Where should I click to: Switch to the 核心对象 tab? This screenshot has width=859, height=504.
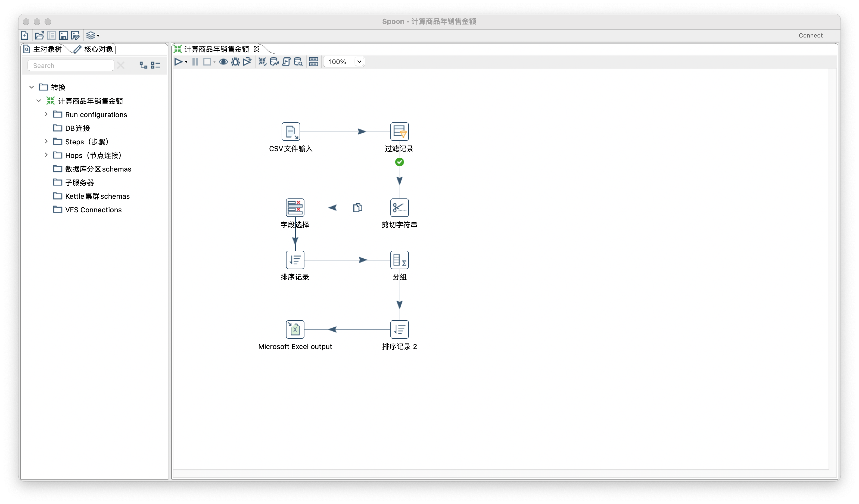94,49
